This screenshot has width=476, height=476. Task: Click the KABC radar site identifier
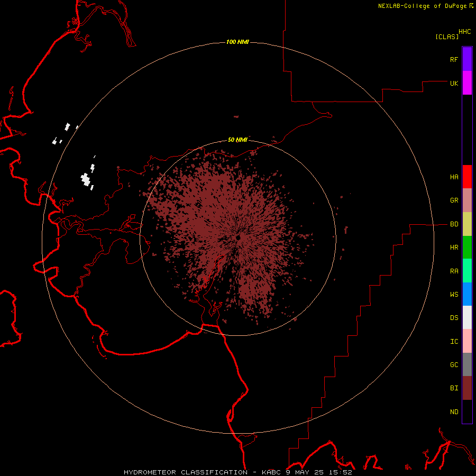tap(271, 472)
